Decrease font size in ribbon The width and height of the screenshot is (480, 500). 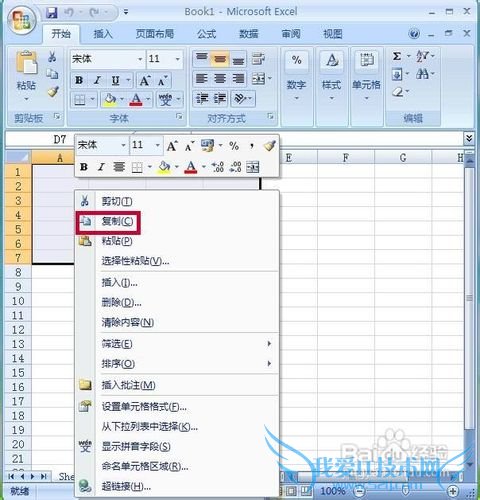[162, 80]
